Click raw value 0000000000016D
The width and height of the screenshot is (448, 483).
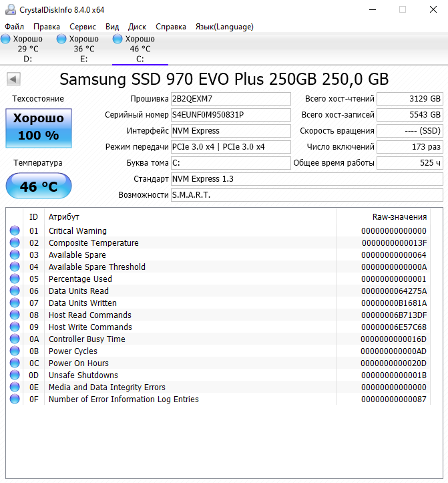(393, 339)
